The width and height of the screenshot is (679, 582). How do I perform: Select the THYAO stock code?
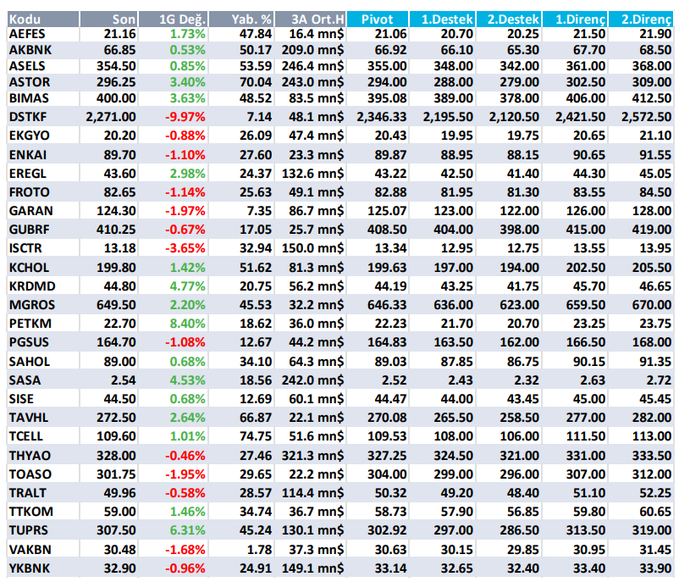click(x=30, y=455)
